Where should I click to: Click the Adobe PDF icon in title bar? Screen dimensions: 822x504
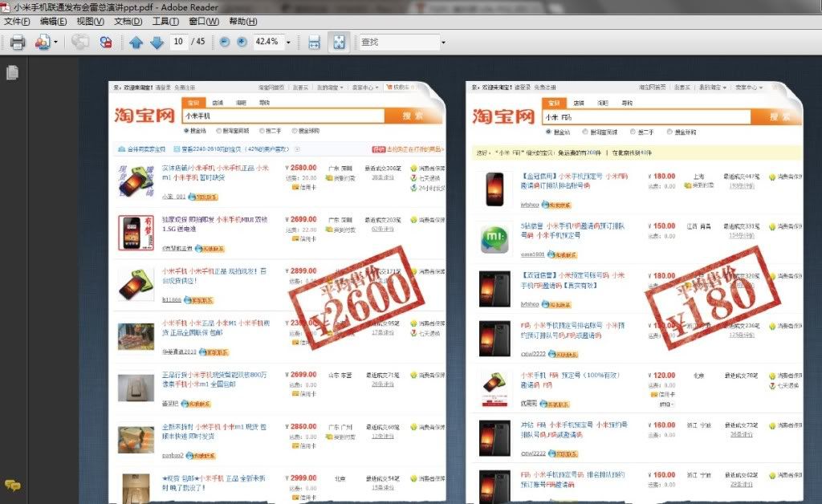click(6, 6)
